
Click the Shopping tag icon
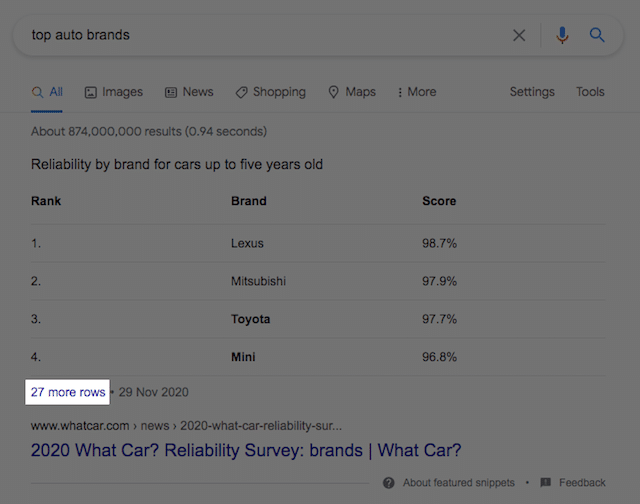click(241, 92)
